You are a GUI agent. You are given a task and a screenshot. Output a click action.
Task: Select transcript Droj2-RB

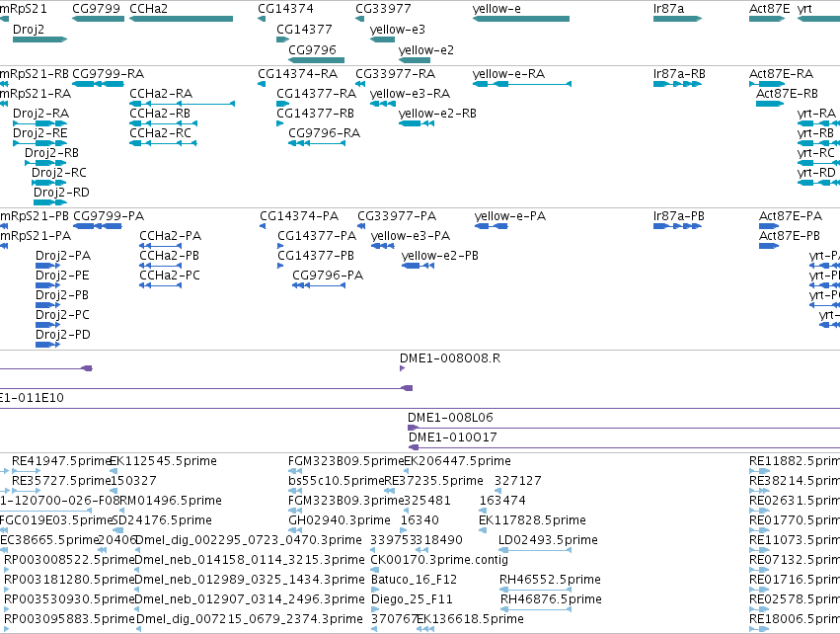[x=51, y=153]
